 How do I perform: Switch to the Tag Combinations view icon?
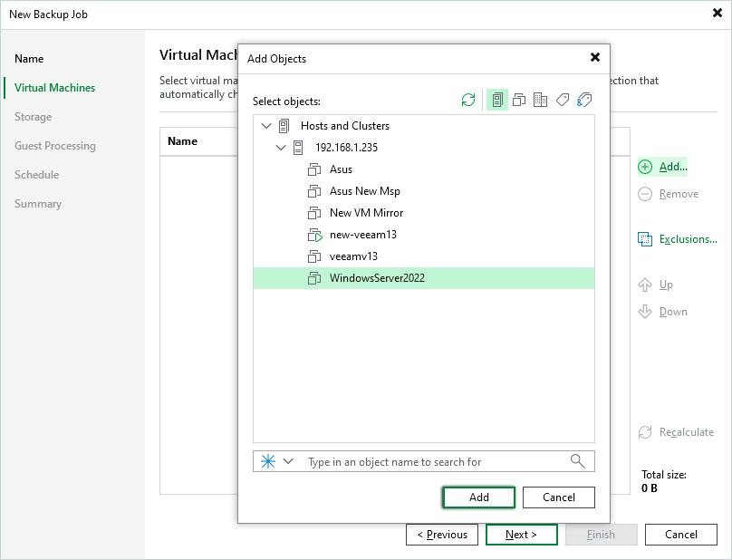(584, 101)
